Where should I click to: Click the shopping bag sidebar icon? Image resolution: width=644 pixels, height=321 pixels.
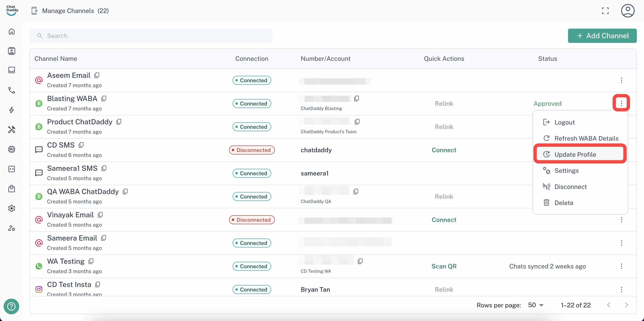pos(11,188)
